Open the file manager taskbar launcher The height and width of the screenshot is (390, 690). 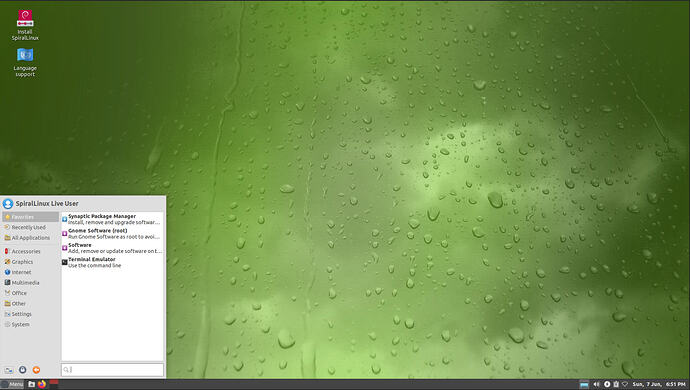tap(31, 384)
